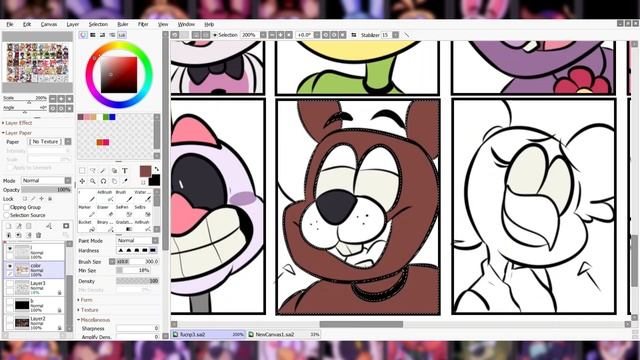Click the undo button in the toolbar
The image size is (640, 360).
[x=175, y=35]
